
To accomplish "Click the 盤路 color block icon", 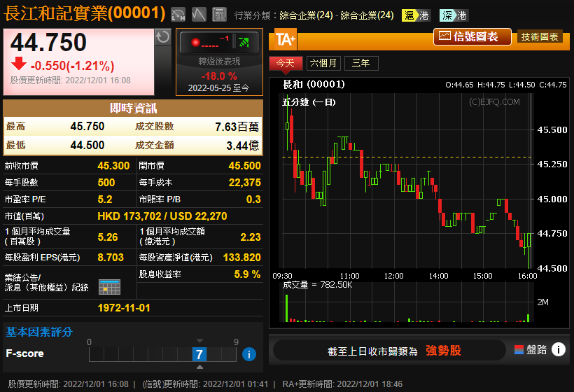I will coord(519,350).
